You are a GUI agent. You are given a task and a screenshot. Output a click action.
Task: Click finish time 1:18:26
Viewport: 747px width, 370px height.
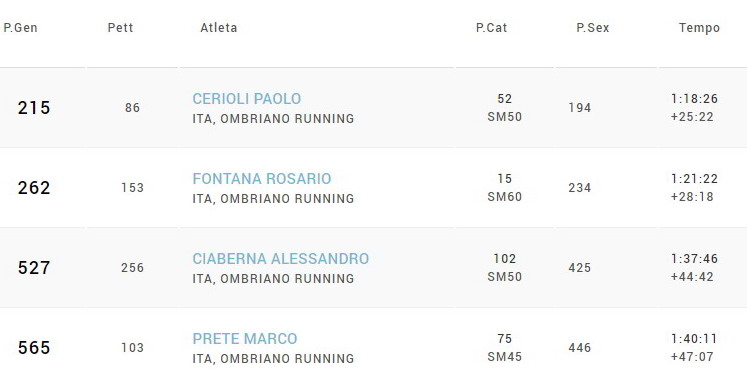pos(694,99)
